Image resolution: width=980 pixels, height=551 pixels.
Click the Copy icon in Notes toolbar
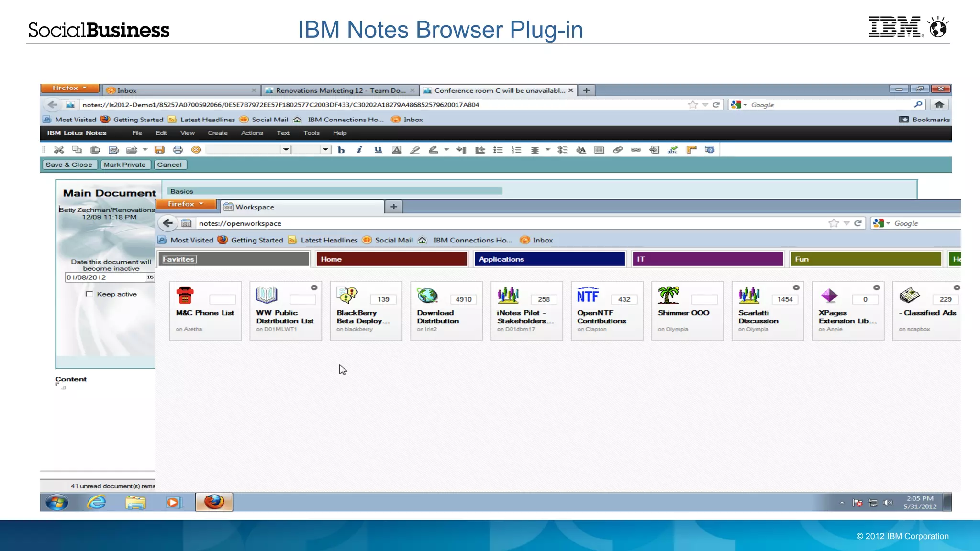[77, 150]
